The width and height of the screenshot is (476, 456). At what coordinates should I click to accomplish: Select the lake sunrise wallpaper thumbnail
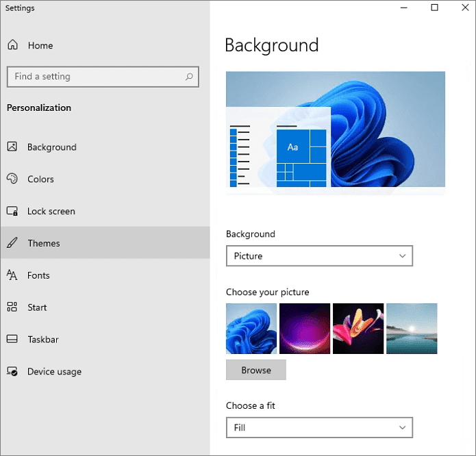point(412,329)
